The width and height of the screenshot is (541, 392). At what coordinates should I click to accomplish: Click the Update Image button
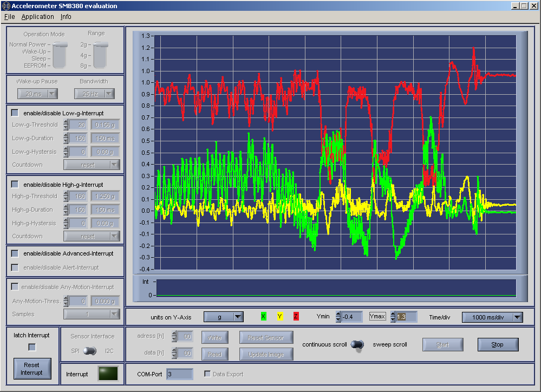click(x=266, y=354)
